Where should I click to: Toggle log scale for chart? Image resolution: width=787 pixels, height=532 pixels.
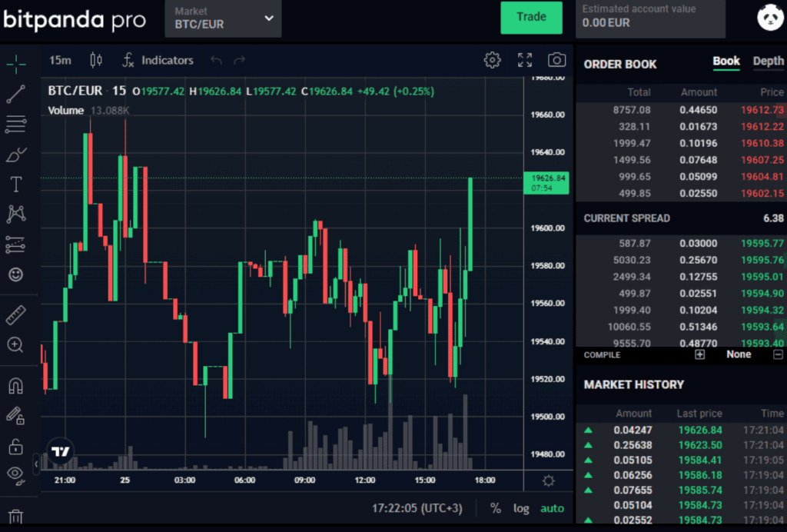tap(521, 508)
